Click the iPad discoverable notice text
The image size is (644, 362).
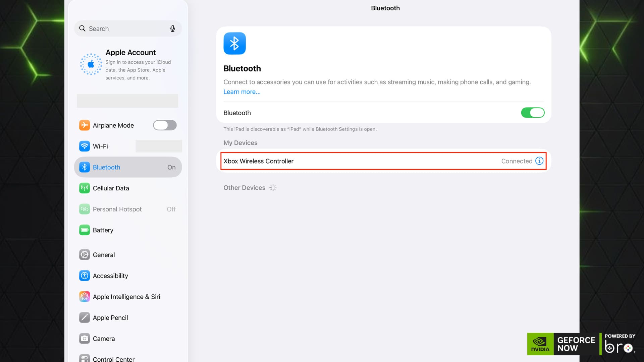pyautogui.click(x=300, y=129)
